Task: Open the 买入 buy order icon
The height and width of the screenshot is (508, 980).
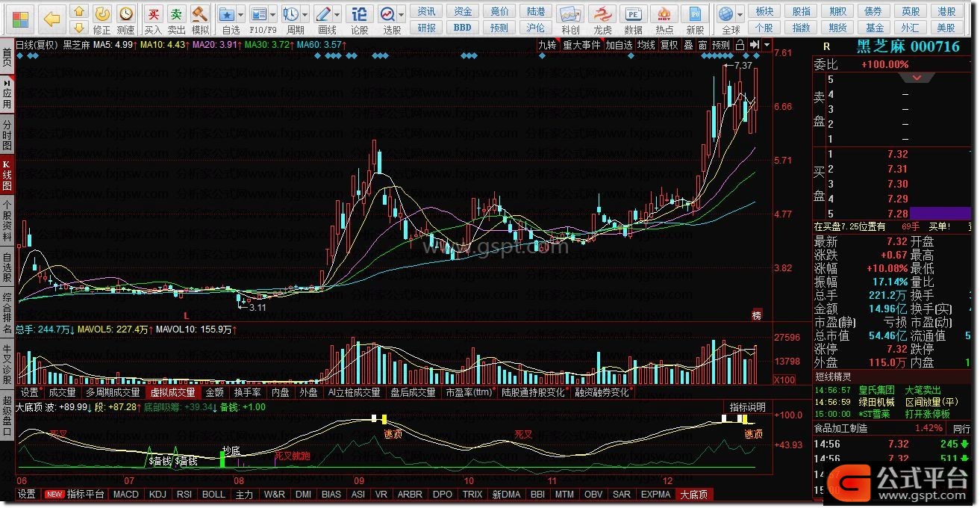Action: [x=153, y=19]
